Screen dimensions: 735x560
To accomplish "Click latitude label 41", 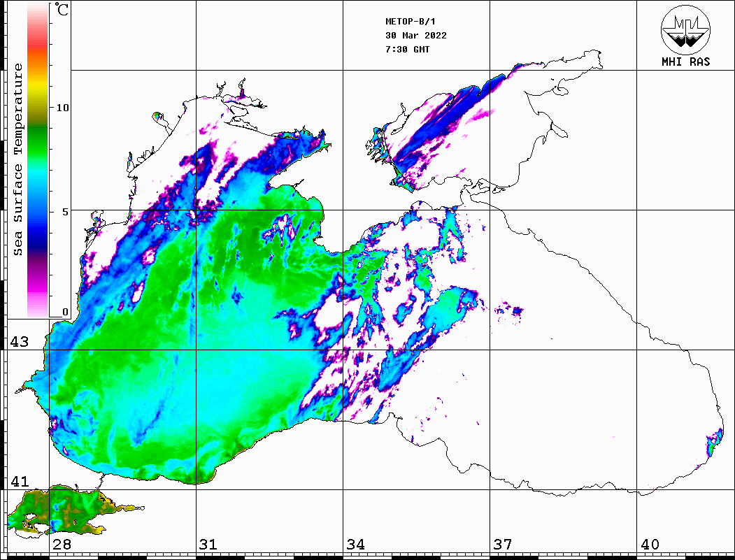I will tap(19, 482).
